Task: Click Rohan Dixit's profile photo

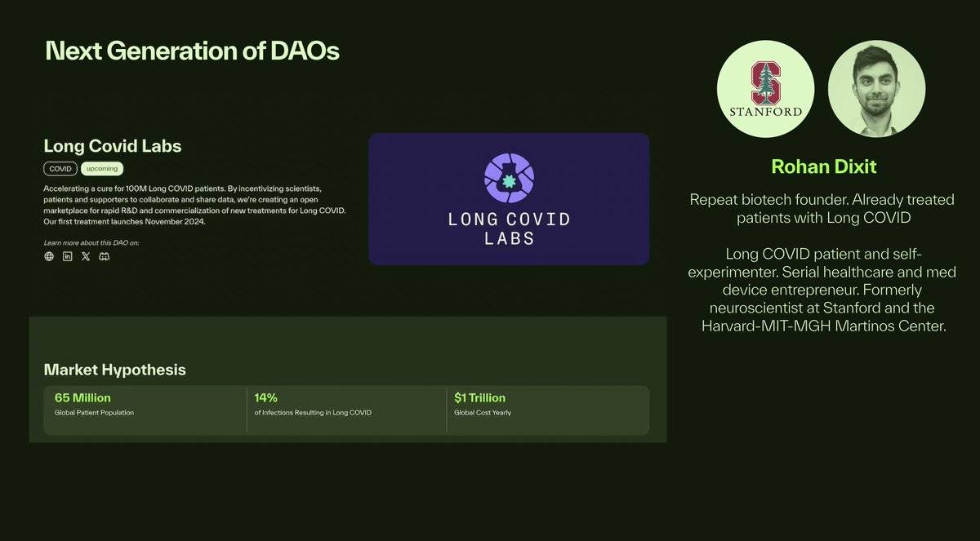Action: click(x=876, y=88)
